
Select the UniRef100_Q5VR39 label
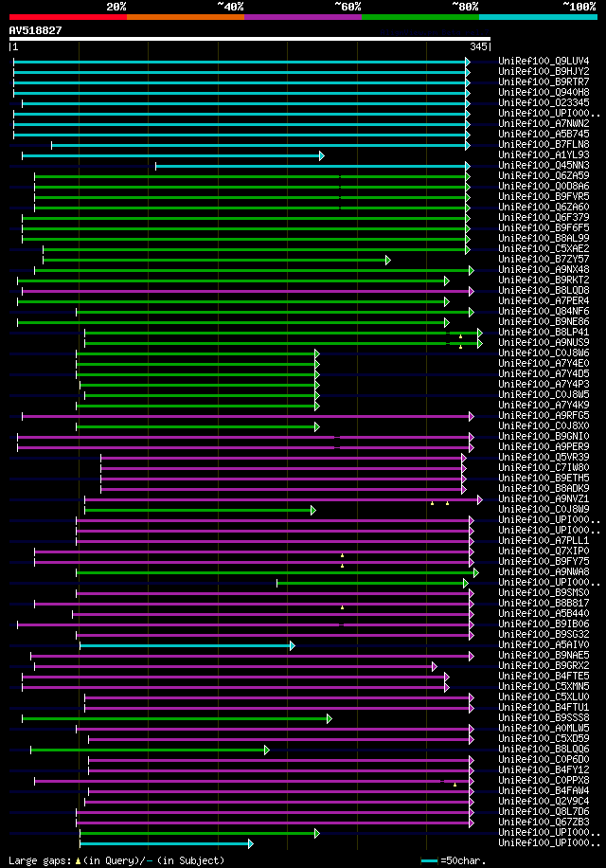click(x=544, y=458)
